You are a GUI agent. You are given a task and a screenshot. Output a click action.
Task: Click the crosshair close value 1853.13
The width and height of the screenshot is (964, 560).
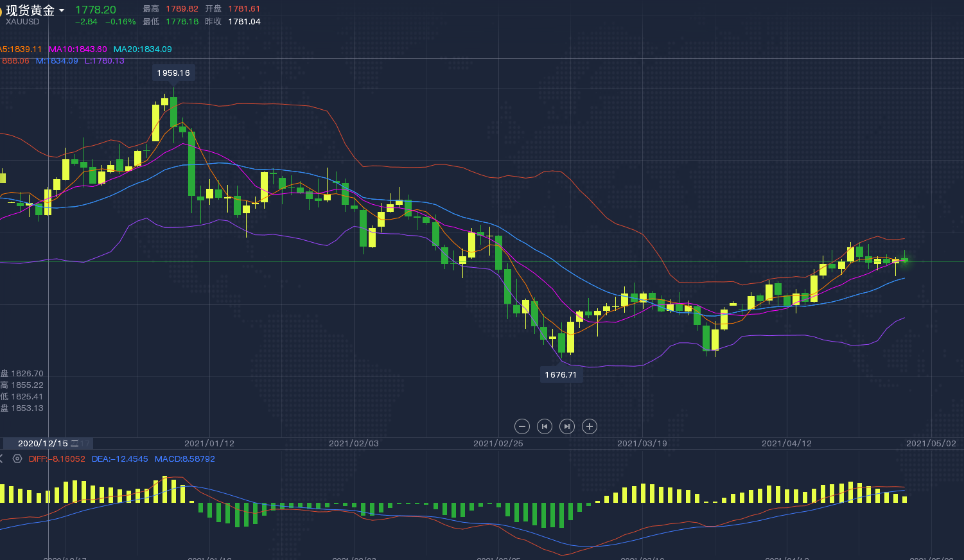(x=27, y=408)
